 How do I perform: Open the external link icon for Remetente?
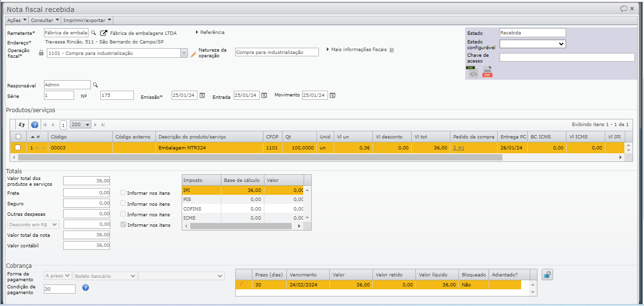pos(103,33)
